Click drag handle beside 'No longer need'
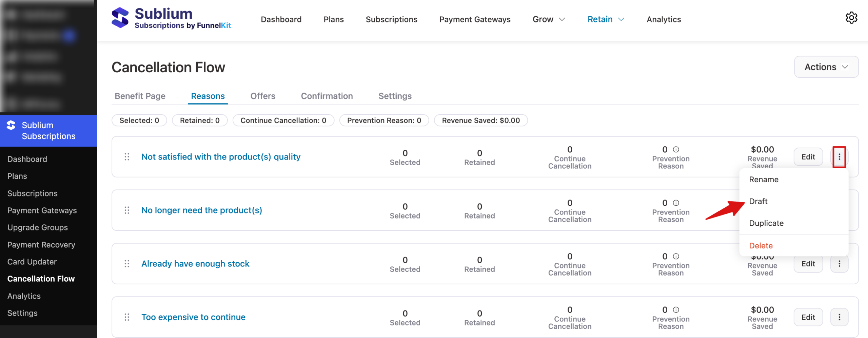Screen dimensions: 868x338 click(x=127, y=210)
